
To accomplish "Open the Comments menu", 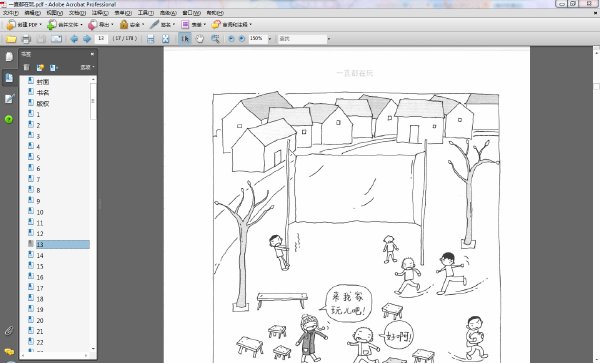I will pos(100,13).
